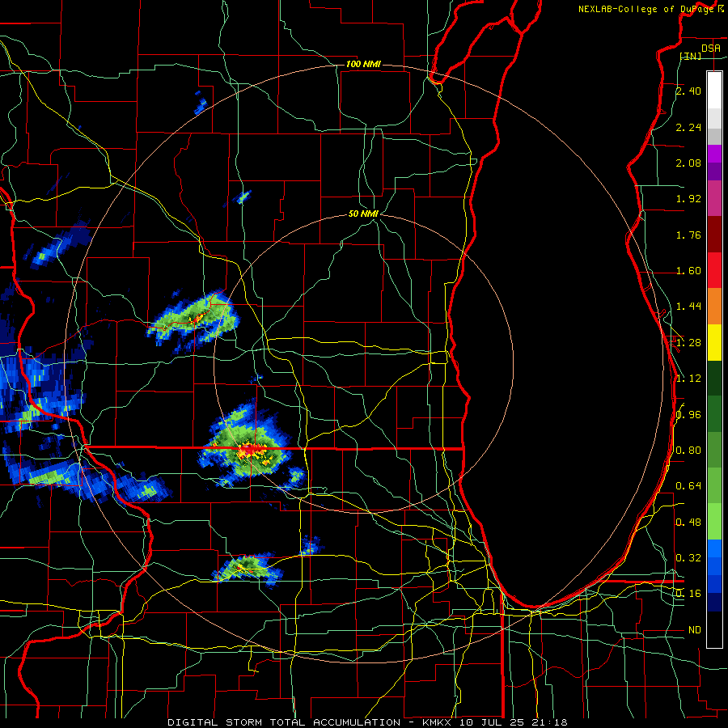Click the red-core storm cell on state border

click(x=251, y=450)
